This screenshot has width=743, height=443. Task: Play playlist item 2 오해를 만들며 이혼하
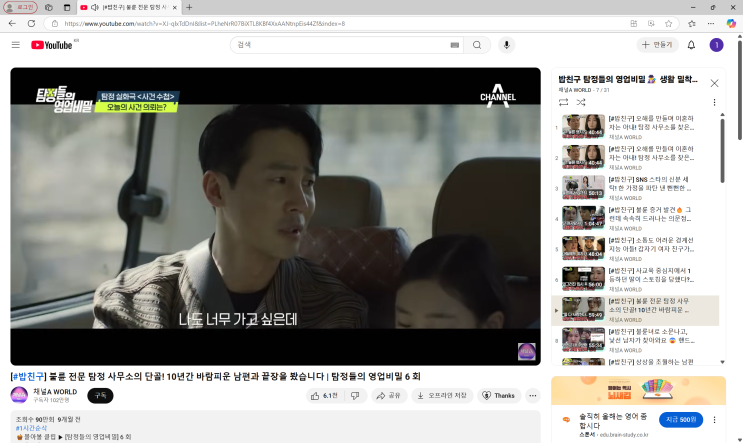pos(635,157)
